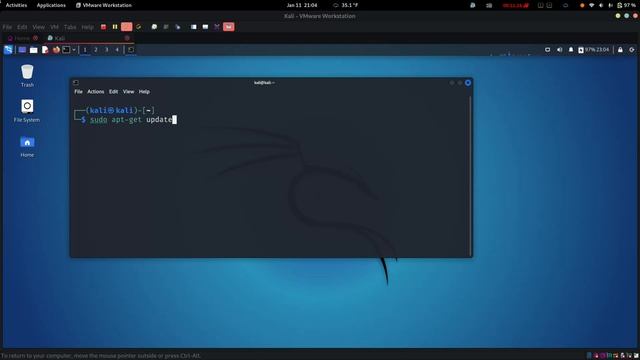This screenshot has width=640, height=360.
Task: Click the take snapshot icon in VMware toolbar
Action: pyautogui.click(x=154, y=27)
